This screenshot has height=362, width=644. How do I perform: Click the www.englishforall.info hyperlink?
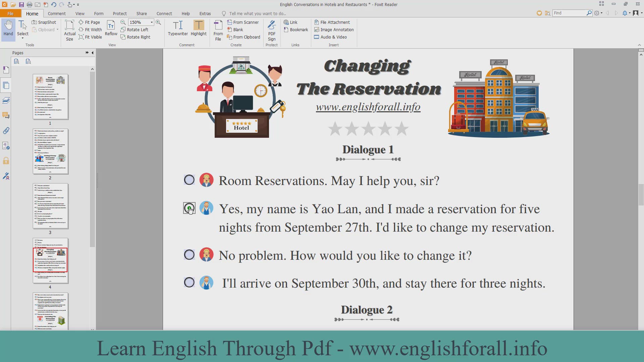pos(368,107)
